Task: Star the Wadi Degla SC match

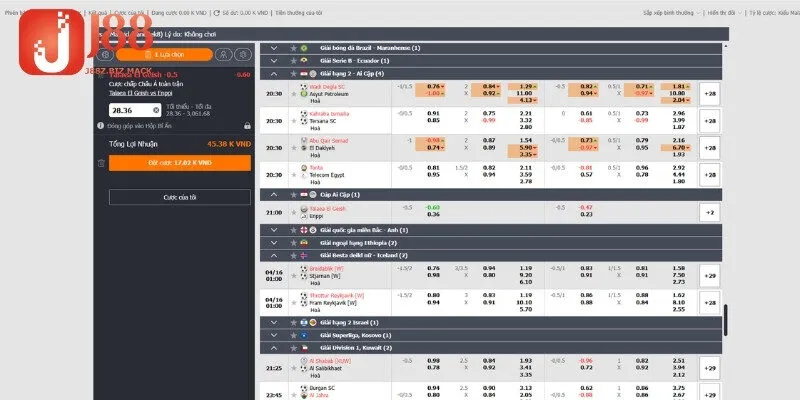Action: [293, 92]
